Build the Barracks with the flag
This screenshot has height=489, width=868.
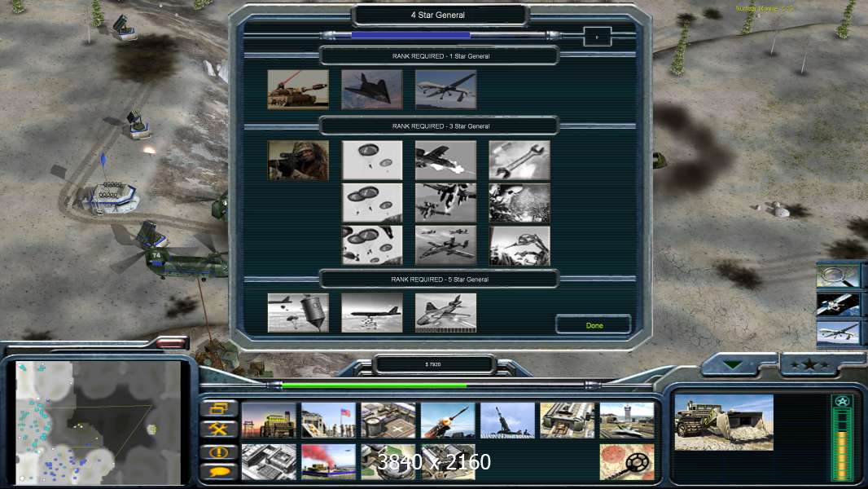(328, 421)
